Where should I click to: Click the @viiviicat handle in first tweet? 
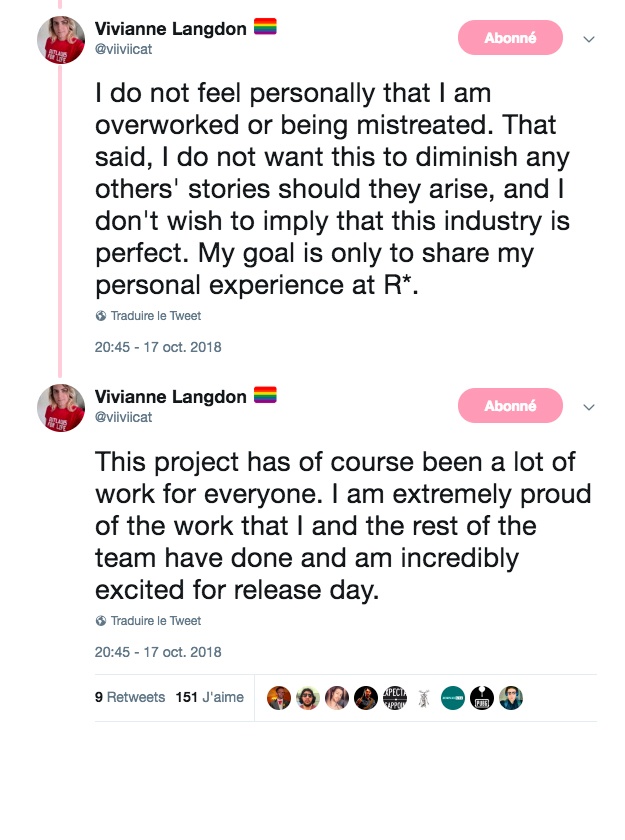[x=123, y=48]
